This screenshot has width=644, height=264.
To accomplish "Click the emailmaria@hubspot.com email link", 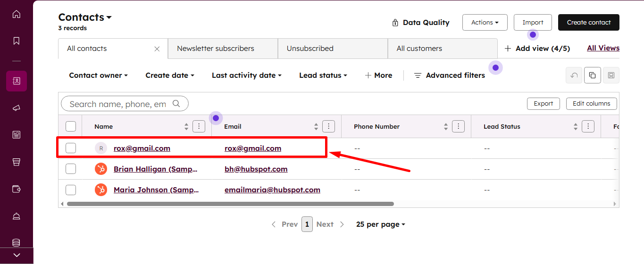I will tap(272, 190).
